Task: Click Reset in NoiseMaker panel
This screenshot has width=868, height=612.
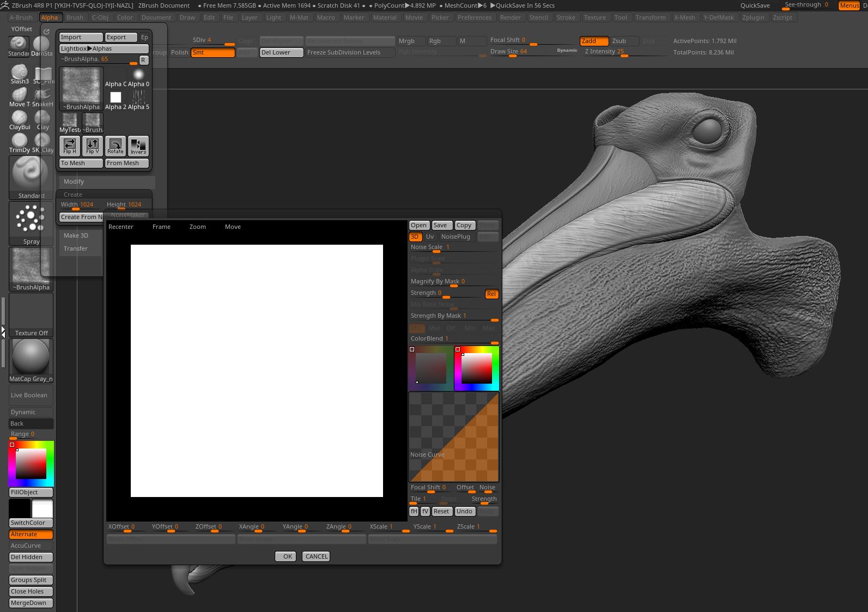Action: [x=441, y=511]
